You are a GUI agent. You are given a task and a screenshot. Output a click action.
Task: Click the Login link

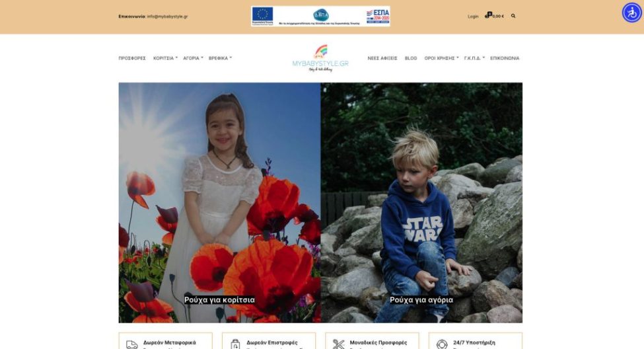473,17
